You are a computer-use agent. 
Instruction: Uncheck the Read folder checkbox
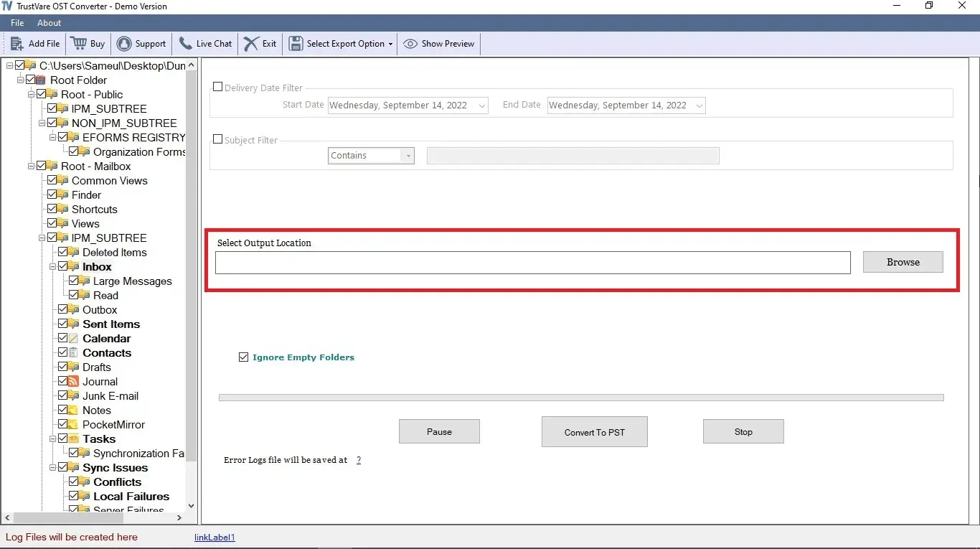tap(73, 295)
